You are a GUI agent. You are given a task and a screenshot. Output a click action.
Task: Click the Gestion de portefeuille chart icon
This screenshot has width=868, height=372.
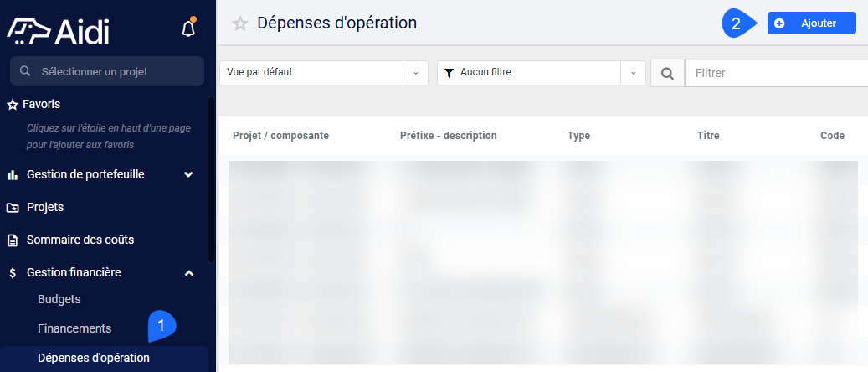[13, 175]
